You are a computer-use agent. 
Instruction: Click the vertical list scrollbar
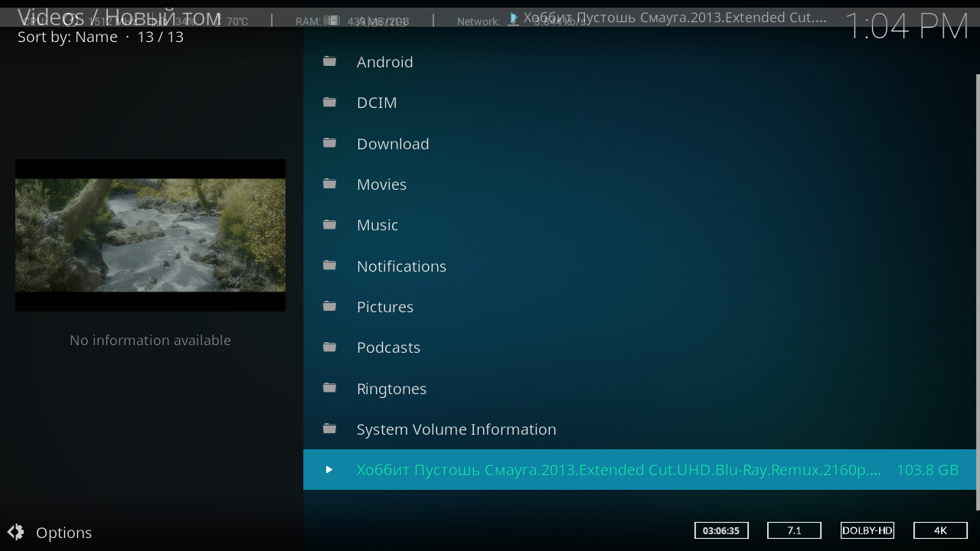click(x=978, y=292)
